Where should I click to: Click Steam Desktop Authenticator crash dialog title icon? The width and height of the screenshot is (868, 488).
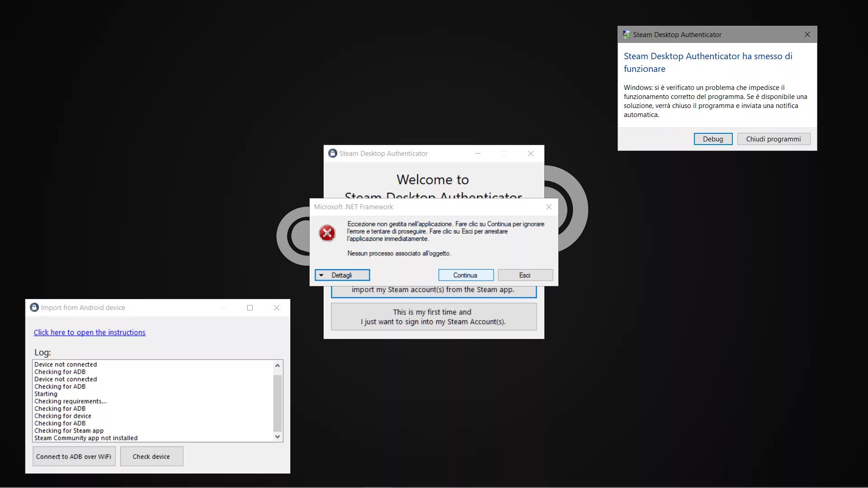pyautogui.click(x=626, y=34)
